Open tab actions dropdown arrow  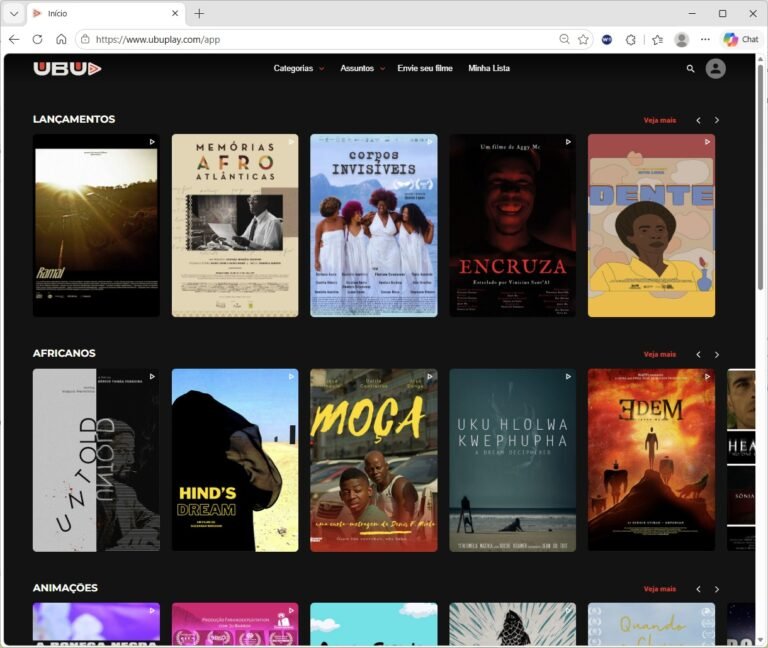pos(14,14)
